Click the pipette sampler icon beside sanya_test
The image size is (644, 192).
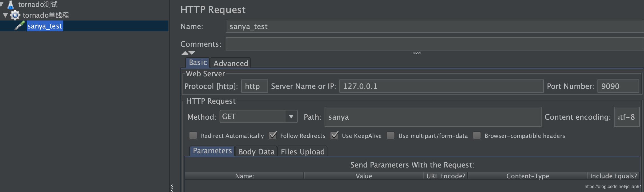coord(19,26)
